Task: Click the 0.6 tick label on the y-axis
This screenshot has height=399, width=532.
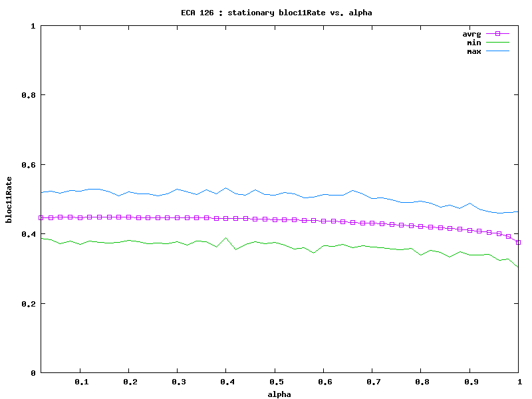Action: (29, 165)
